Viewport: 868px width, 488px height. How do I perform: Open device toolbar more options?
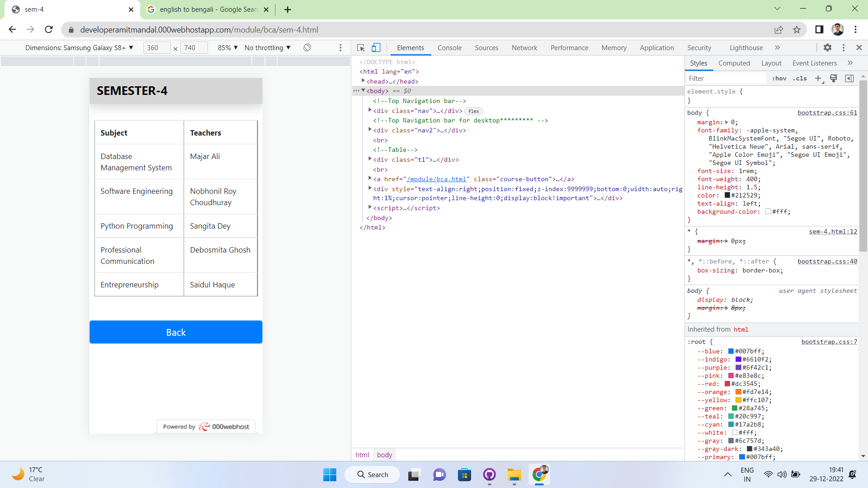[340, 47]
